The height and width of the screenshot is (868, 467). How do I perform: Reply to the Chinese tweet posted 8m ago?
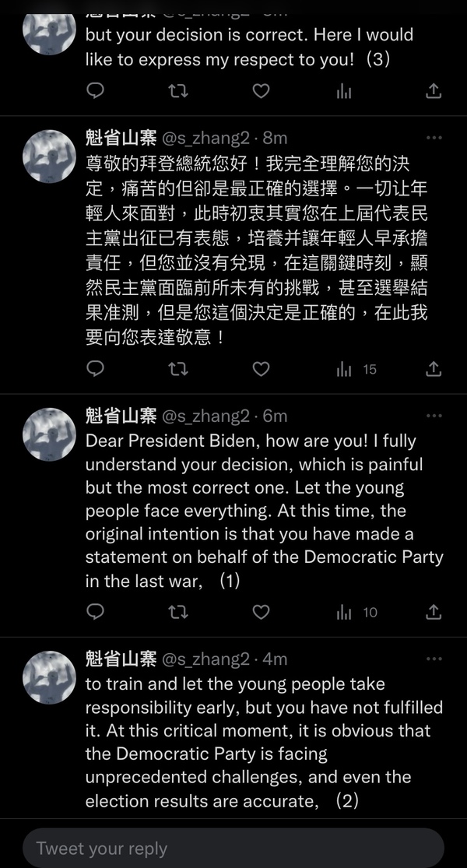pyautogui.click(x=95, y=369)
